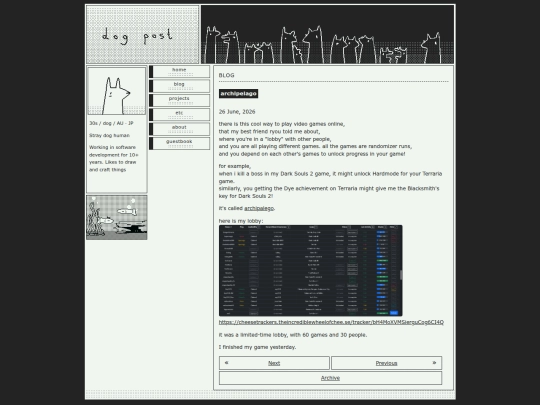Open the cheesetrackers tracker URL

tap(331, 322)
